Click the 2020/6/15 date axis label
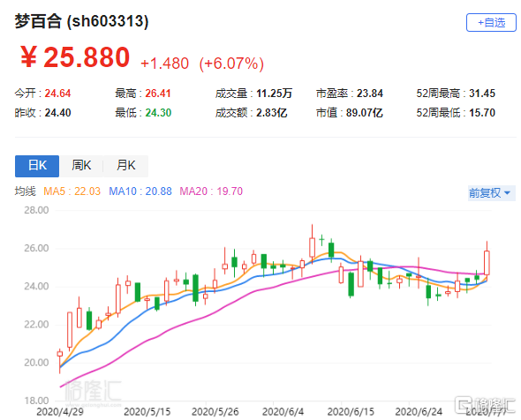Screen dimensions: 521x420 click(x=351, y=412)
